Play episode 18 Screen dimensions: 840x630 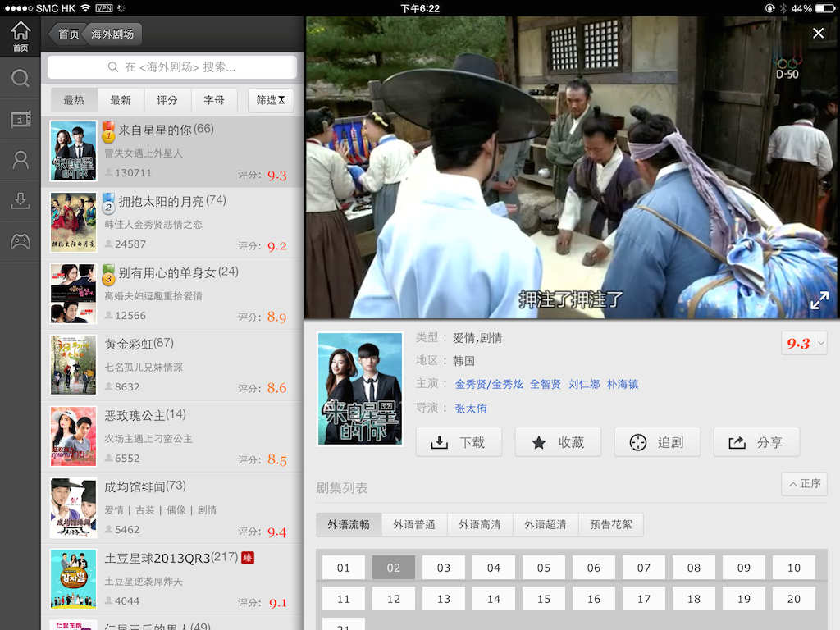point(694,598)
